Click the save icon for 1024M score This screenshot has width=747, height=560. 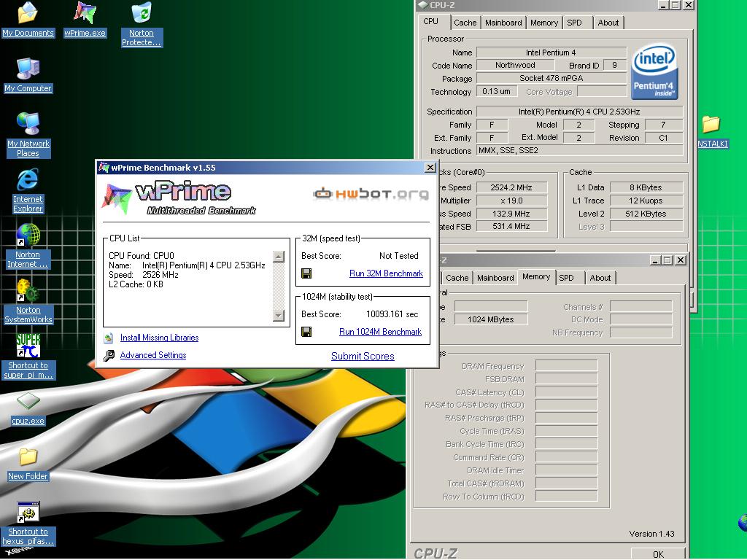coord(306,332)
